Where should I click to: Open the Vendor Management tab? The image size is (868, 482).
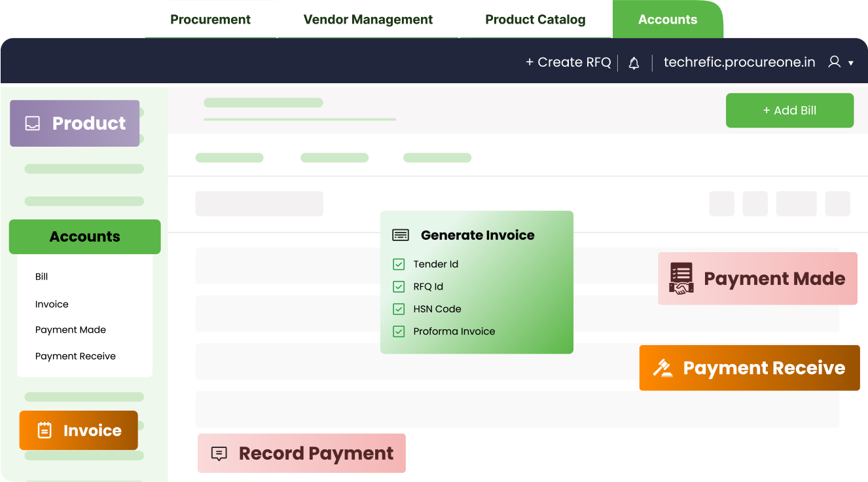click(368, 20)
